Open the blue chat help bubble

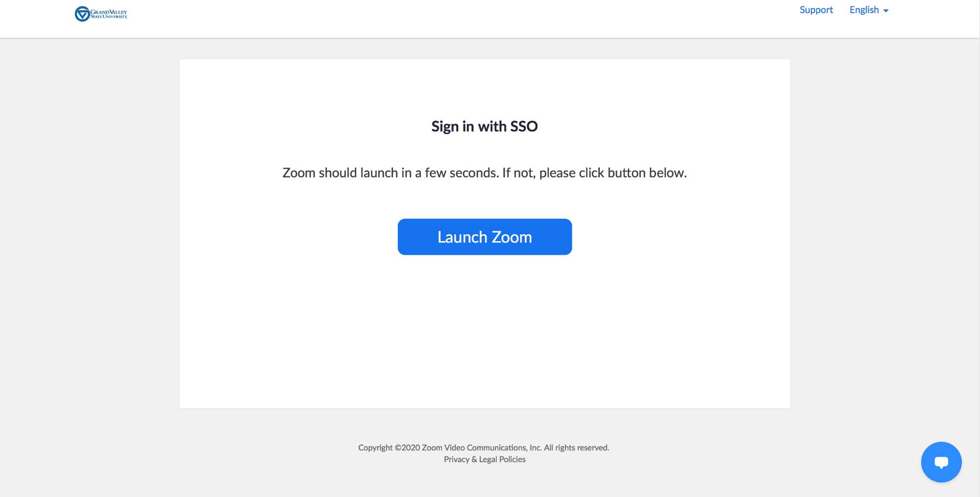pyautogui.click(x=941, y=462)
